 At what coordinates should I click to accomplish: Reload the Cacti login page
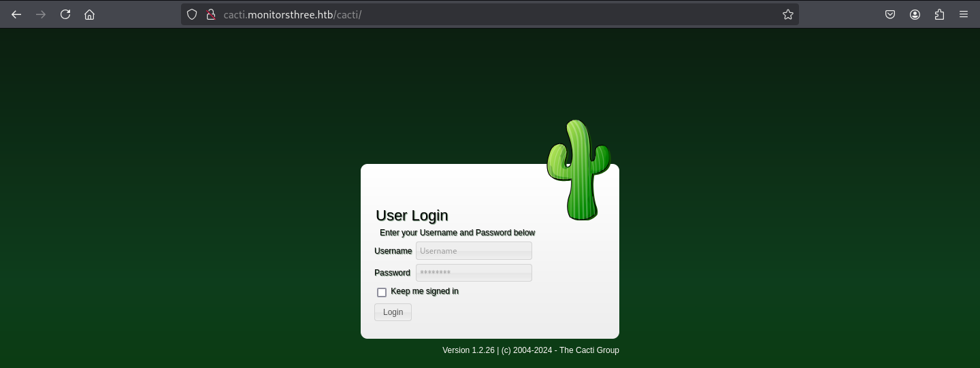[x=65, y=14]
